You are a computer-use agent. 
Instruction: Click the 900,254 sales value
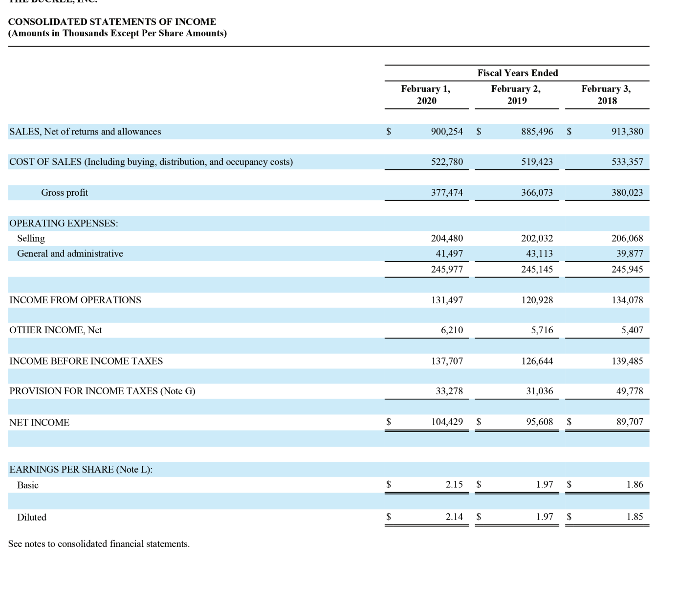(x=448, y=132)
